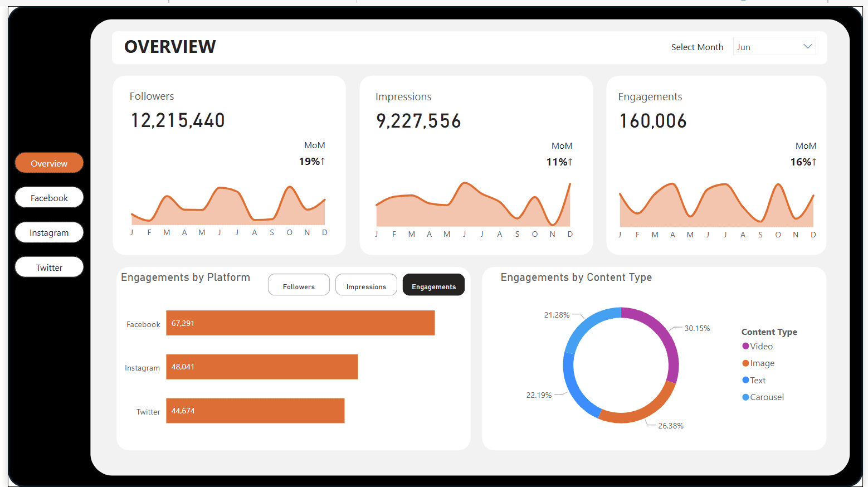Viewport: 868px width, 487px height.
Task: Open the Facebook page
Action: pos(49,198)
